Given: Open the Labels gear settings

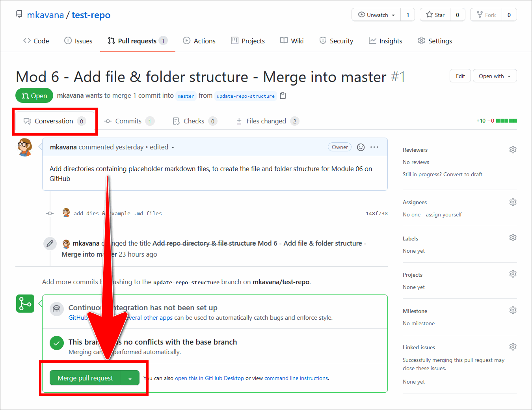Looking at the screenshot, I should pos(513,238).
